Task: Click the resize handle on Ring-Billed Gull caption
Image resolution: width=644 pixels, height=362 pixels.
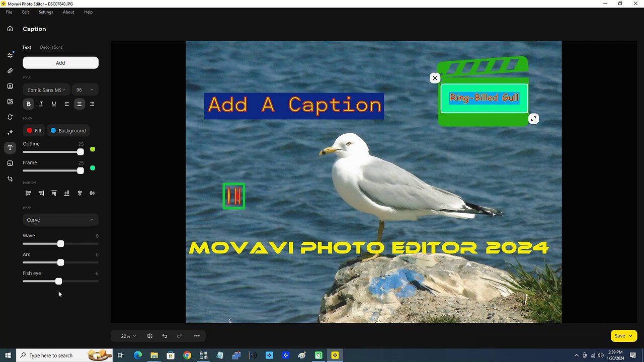Action: [x=534, y=119]
